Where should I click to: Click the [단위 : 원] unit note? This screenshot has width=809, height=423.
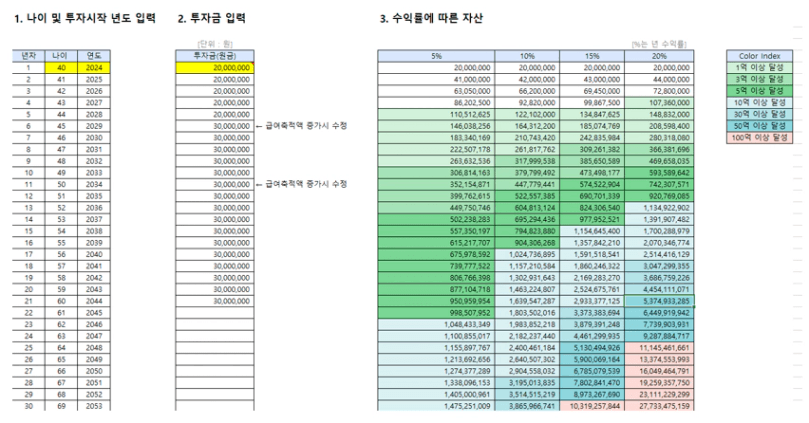point(215,44)
